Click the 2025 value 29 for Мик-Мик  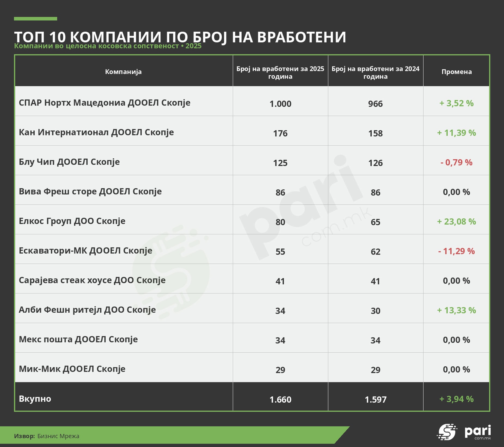[280, 370]
